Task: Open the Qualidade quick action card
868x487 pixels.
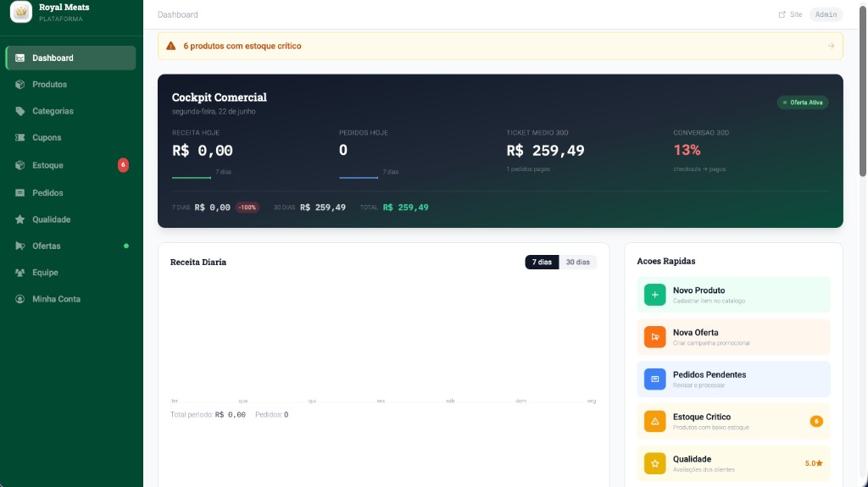Action: click(x=733, y=463)
